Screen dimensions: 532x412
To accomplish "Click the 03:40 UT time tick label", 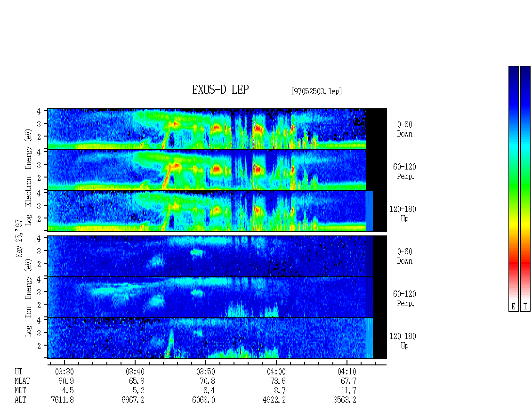I will tap(135, 372).
